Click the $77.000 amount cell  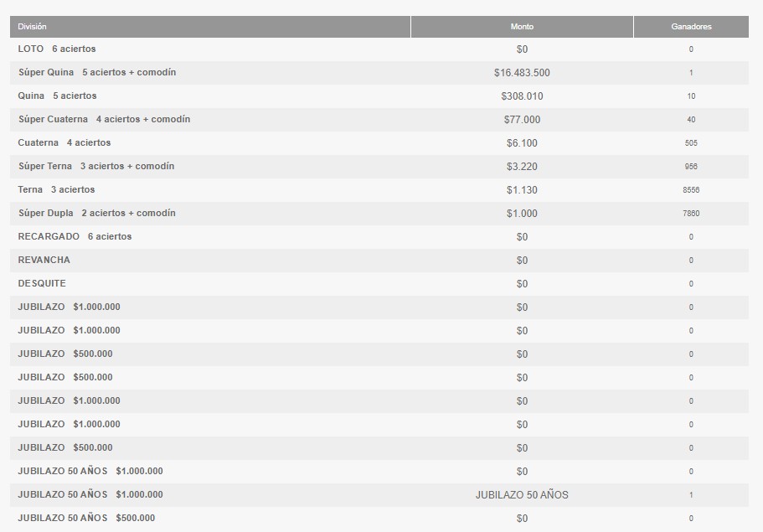click(522, 120)
